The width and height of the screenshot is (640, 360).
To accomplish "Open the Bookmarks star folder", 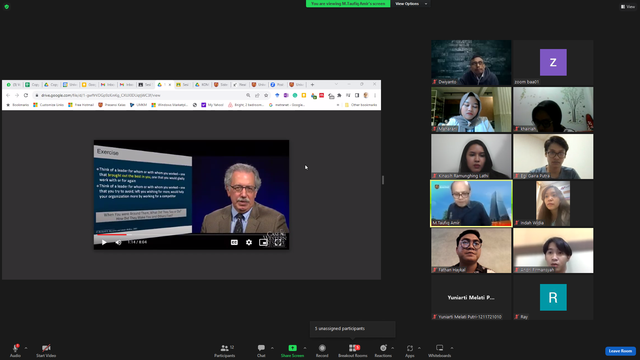I will point(17,105).
